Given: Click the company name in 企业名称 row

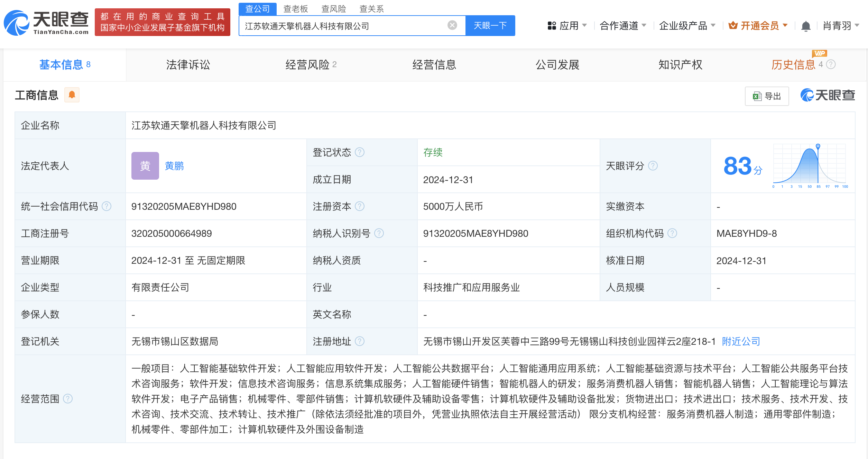Looking at the screenshot, I should pos(204,126).
